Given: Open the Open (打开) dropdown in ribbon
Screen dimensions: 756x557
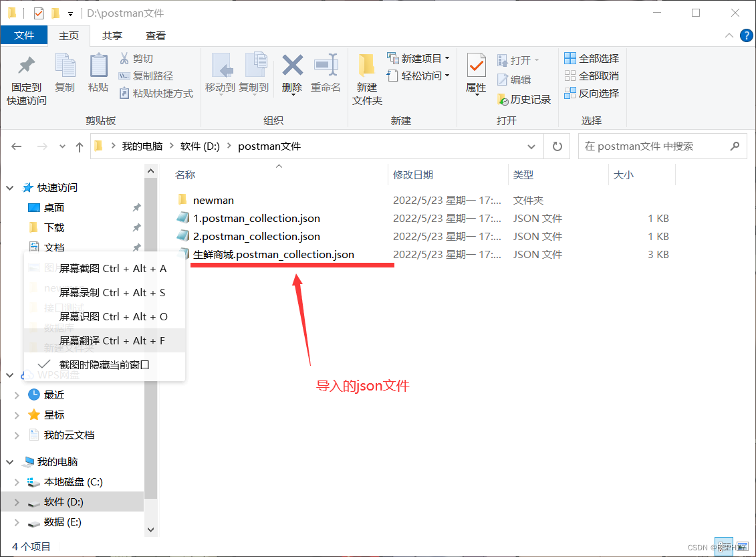Looking at the screenshot, I should (x=518, y=60).
